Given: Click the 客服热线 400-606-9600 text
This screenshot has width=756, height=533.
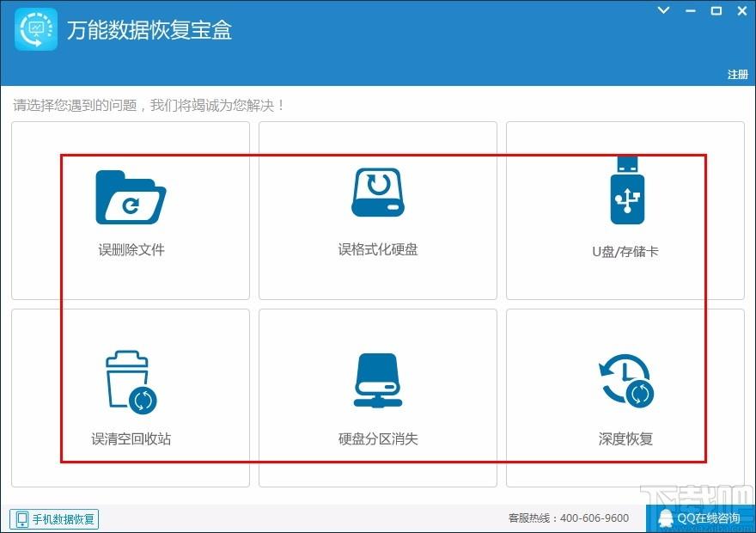Looking at the screenshot, I should click(x=569, y=518).
